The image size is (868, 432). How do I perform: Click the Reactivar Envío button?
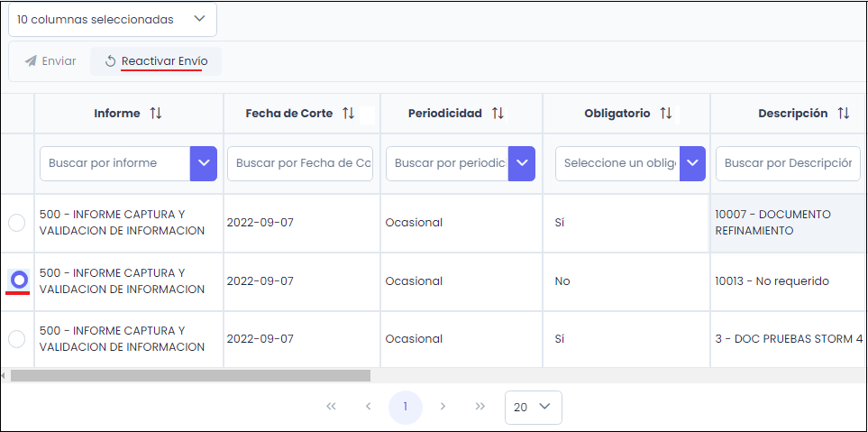156,61
